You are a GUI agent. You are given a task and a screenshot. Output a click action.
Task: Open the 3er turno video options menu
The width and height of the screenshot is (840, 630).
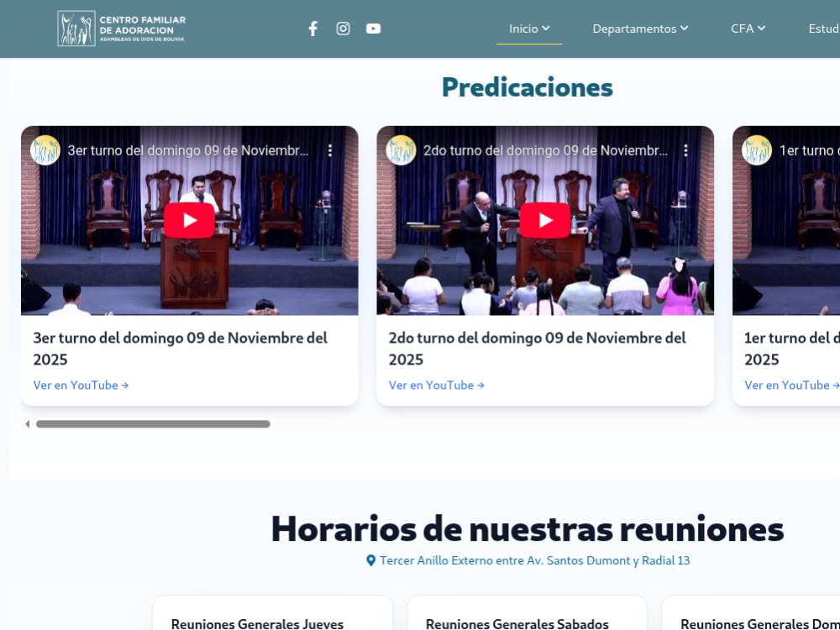[330, 150]
